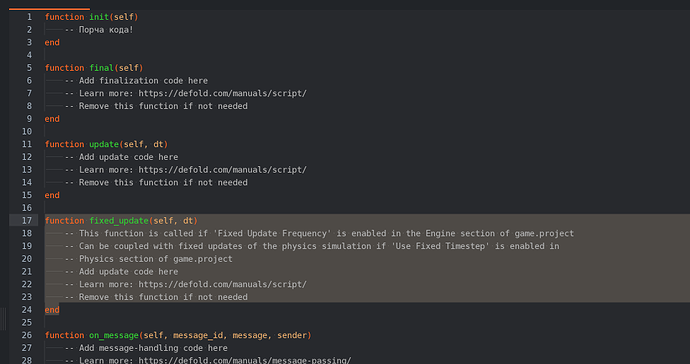Screen dimensions: 690x364
Task: Click line number 1 in the gutter
Action: click(x=29, y=17)
